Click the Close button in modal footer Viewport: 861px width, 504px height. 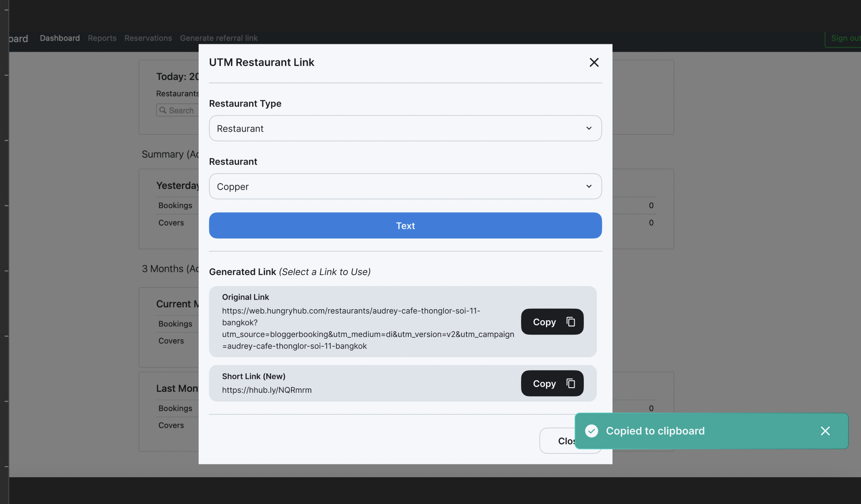click(558, 441)
